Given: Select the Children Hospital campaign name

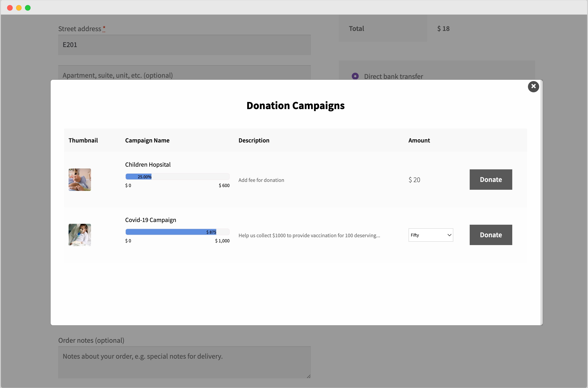Looking at the screenshot, I should pyautogui.click(x=147, y=164).
